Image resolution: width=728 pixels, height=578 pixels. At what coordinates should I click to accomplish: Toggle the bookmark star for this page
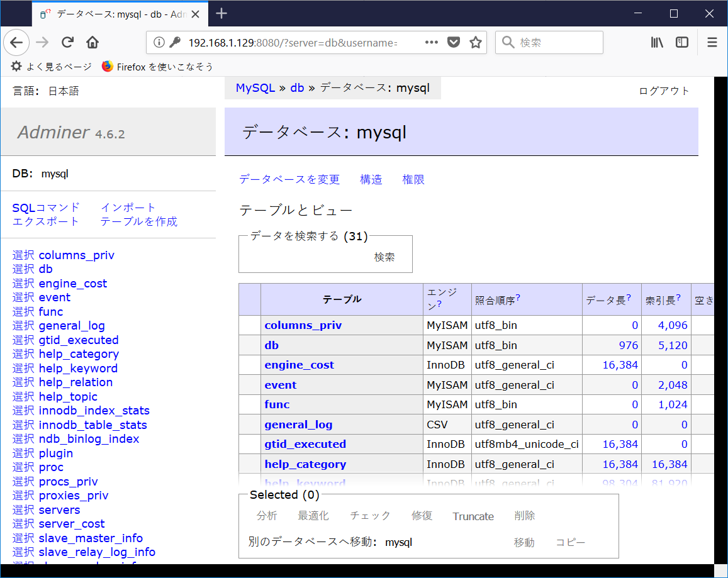click(x=476, y=42)
